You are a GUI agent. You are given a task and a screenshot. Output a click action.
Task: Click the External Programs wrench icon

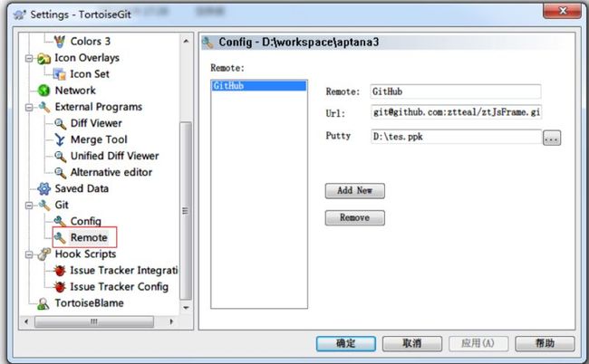[44, 108]
